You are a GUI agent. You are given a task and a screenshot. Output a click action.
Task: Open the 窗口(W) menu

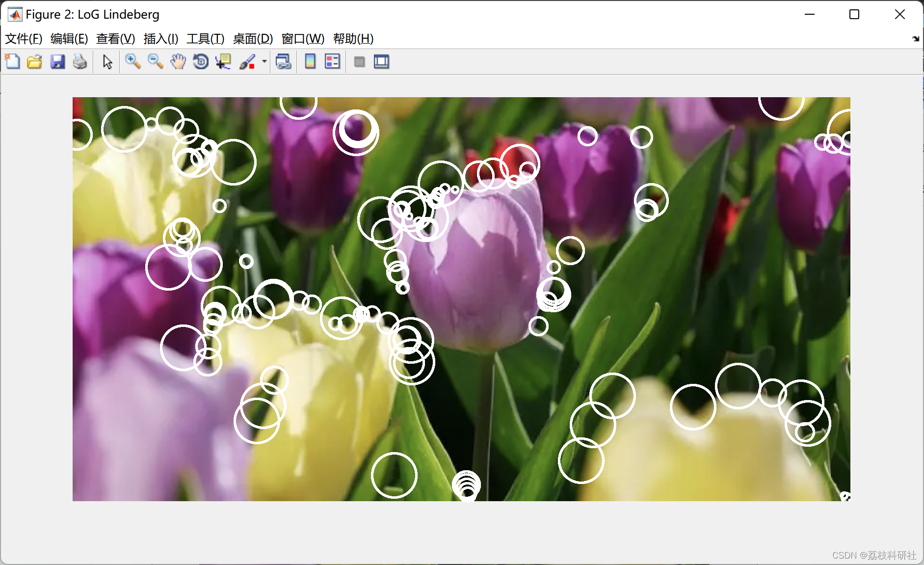[303, 39]
